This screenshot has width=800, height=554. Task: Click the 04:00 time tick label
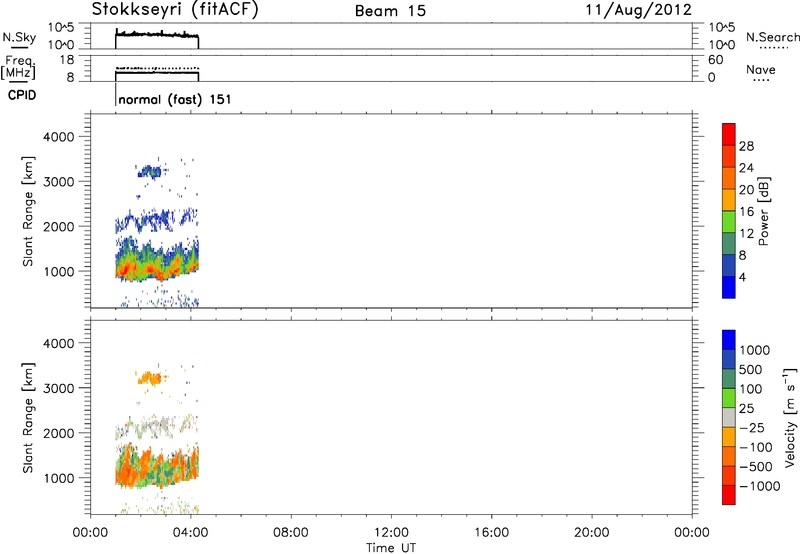tap(190, 533)
